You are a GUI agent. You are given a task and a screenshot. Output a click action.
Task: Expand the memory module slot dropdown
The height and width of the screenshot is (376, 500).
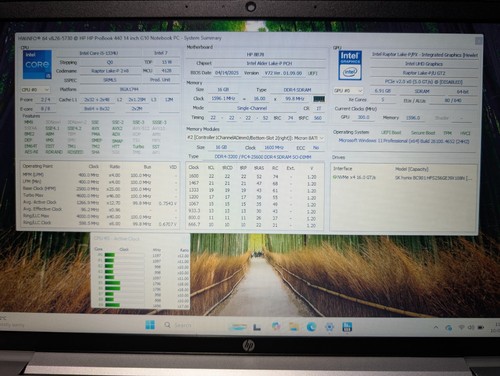[x=255, y=138]
